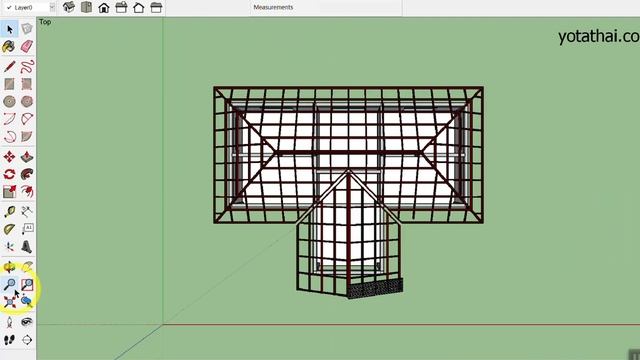The image size is (640, 360).
Task: Select the Circle tool
Action: (x=9, y=101)
